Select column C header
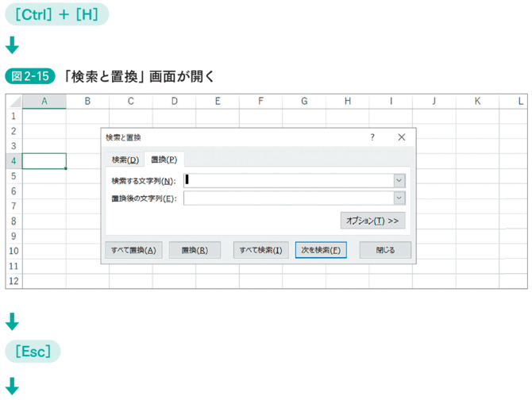The height and width of the screenshot is (400, 532). pos(131,102)
